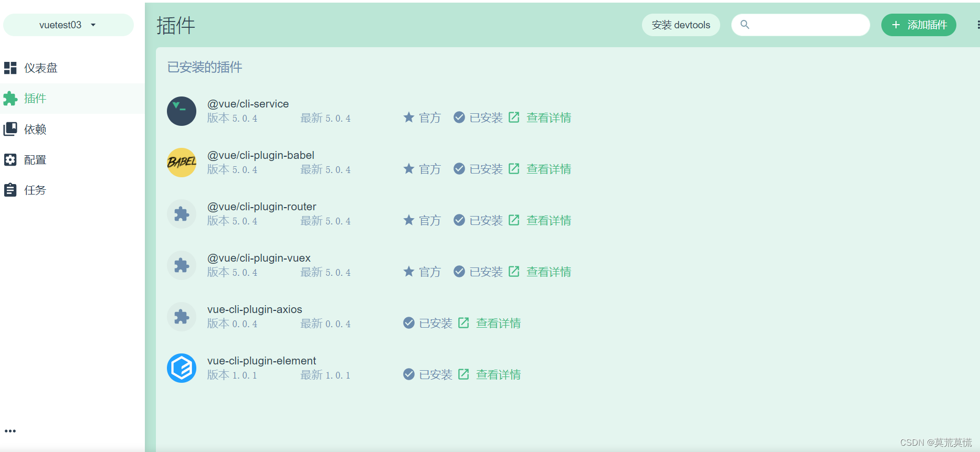Open the 配置 configuration section

(72, 159)
